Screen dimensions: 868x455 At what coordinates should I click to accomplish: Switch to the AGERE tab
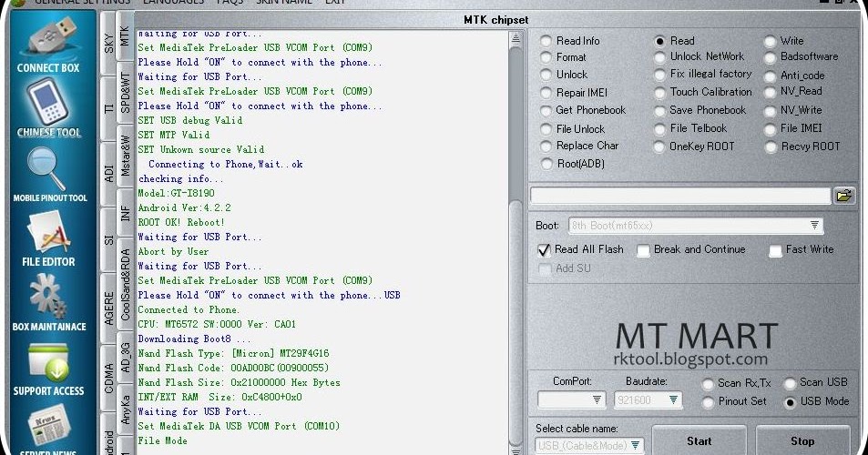pos(108,308)
